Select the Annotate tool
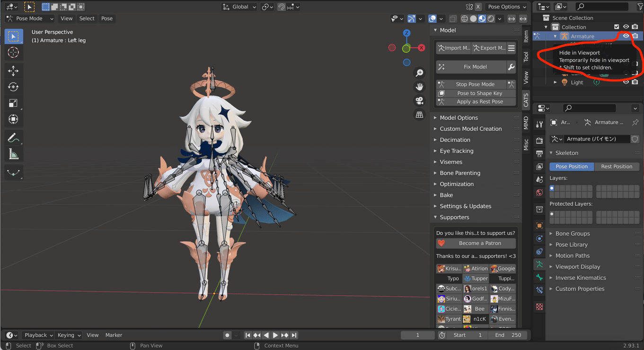The height and width of the screenshot is (350, 644). click(x=13, y=138)
